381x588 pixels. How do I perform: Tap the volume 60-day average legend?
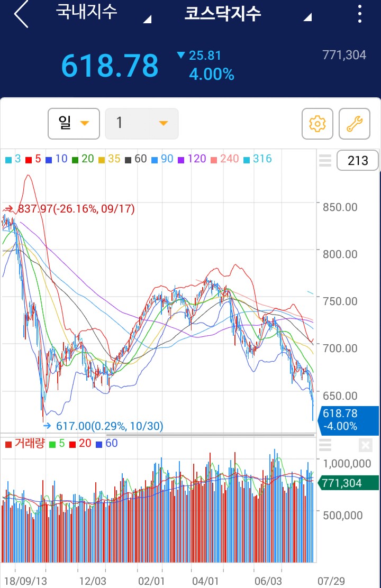point(107,443)
